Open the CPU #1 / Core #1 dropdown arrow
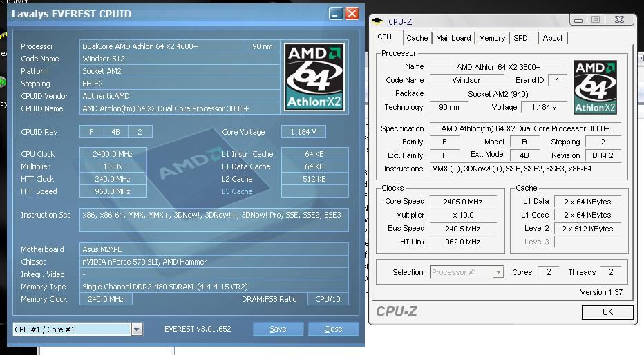Screen dimensions: 644x355 137,329
